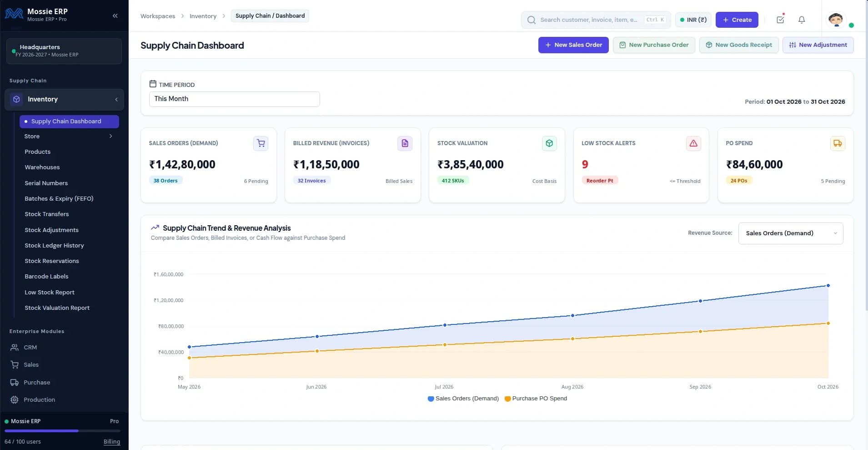This screenshot has width=868, height=450.
Task: Click the Create button in header
Action: tap(737, 20)
